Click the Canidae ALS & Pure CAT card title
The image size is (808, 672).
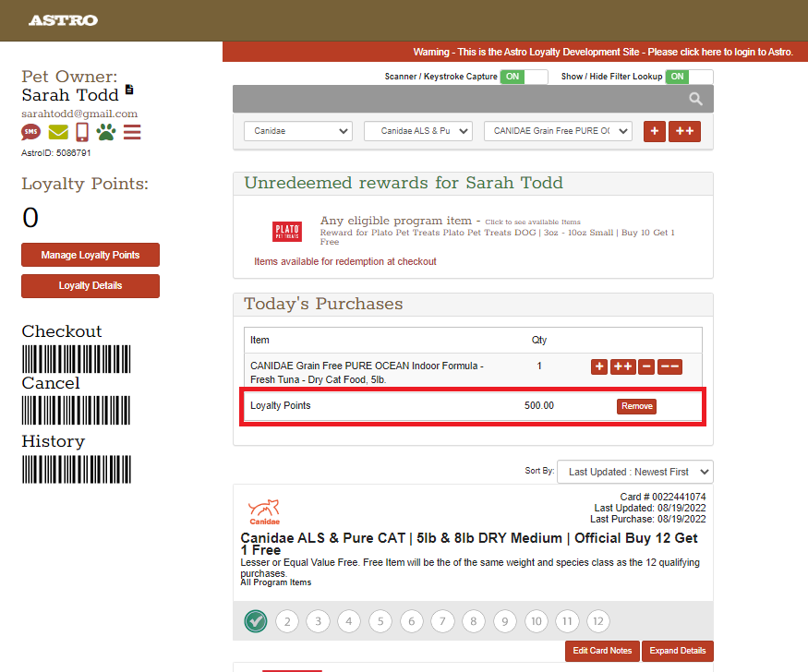469,544
